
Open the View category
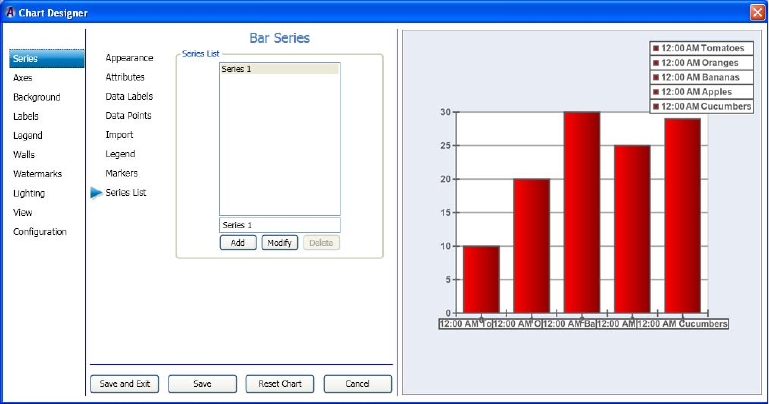coord(23,212)
